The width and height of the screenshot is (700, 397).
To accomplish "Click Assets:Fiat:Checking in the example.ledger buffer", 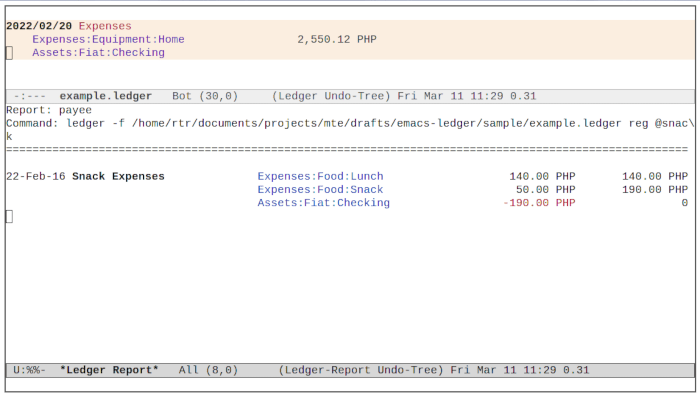I will pos(98,53).
